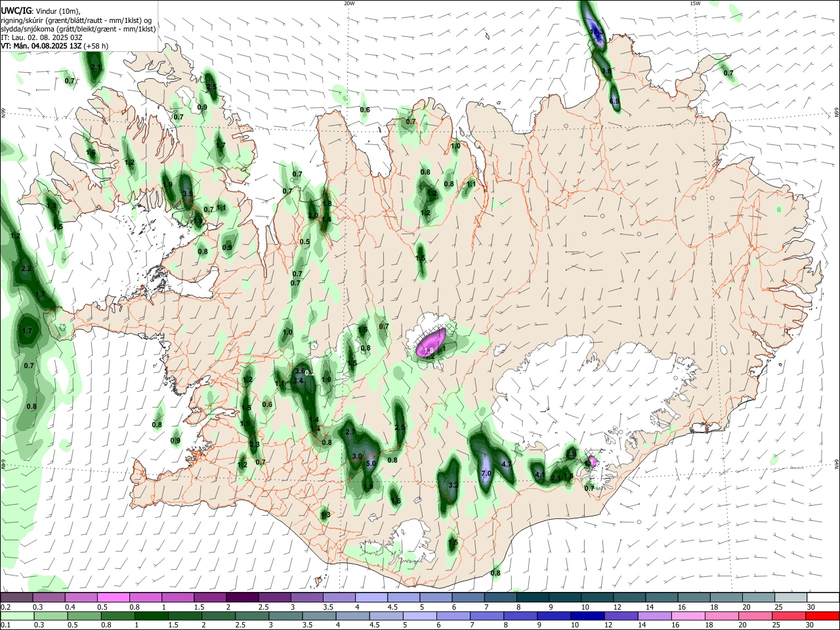Click the light purple swatch labeled 14 in lower legend
The width and height of the screenshot is (840, 630).
(x=654, y=616)
